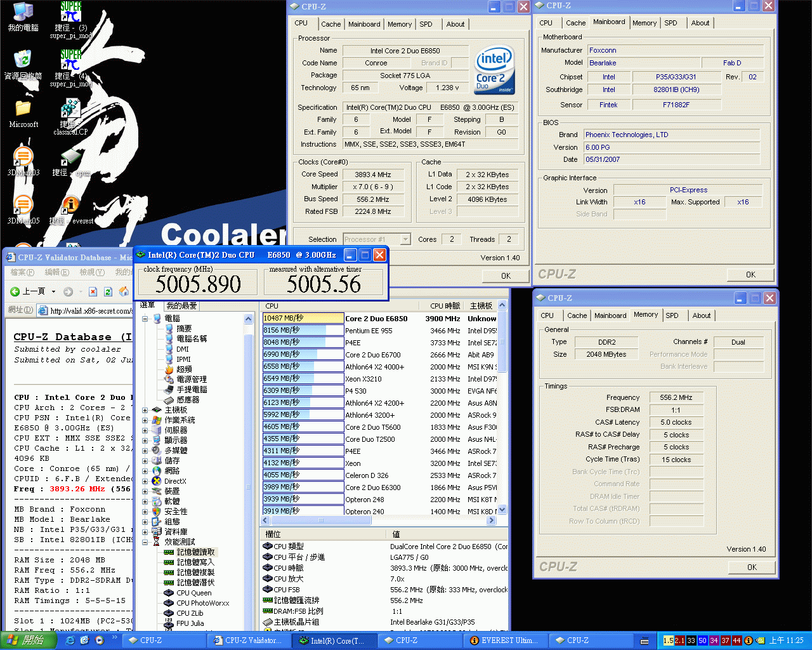
Task: Expand the 主機板 node in Everest tree
Action: [x=145, y=410]
